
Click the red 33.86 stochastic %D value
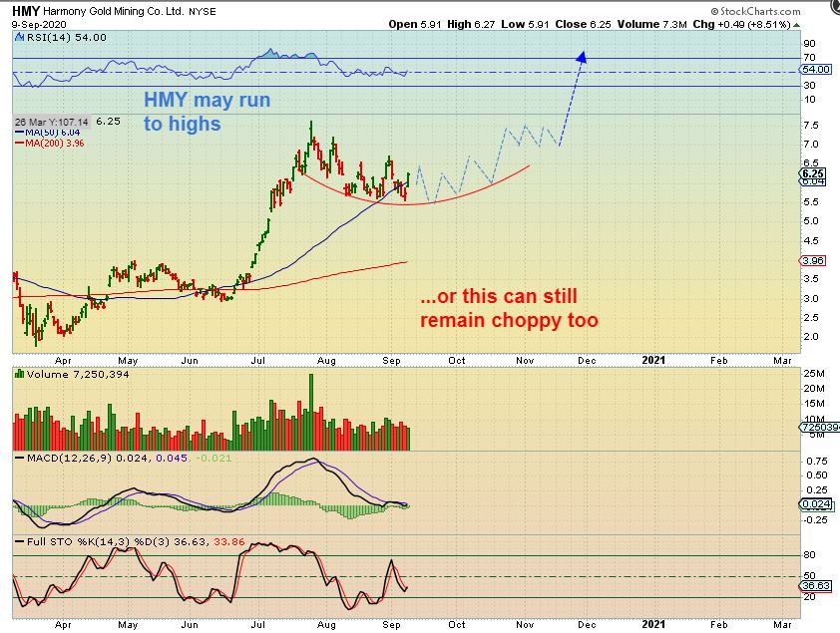pos(228,542)
